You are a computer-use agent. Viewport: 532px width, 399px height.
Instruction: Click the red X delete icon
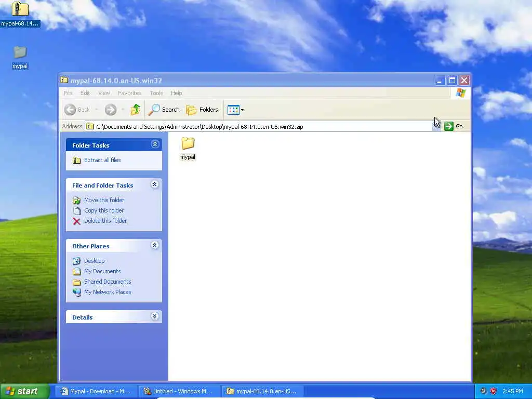click(77, 221)
